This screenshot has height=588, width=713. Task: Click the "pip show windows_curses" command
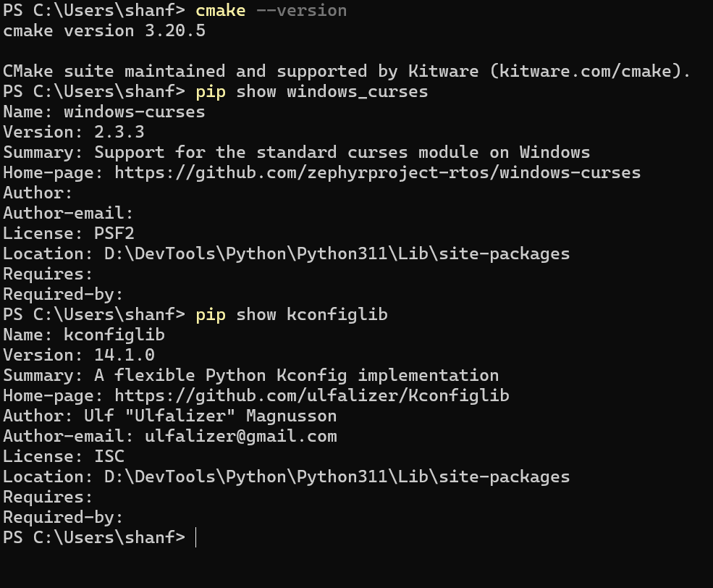[311, 91]
